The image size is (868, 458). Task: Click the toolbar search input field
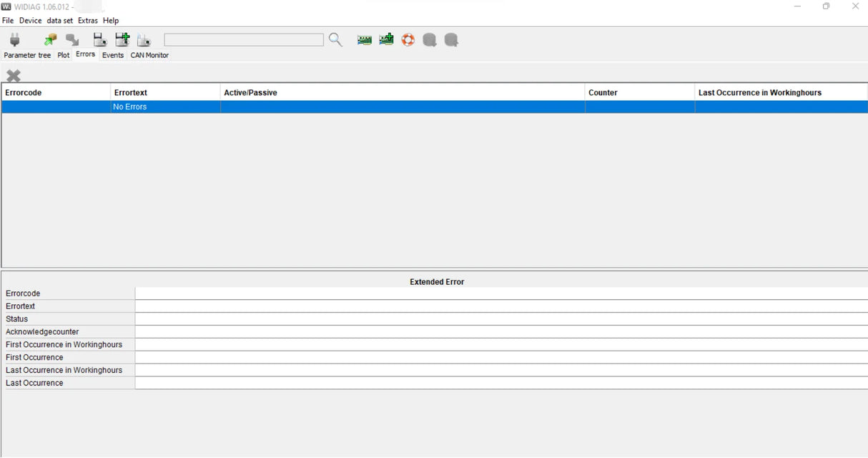243,40
